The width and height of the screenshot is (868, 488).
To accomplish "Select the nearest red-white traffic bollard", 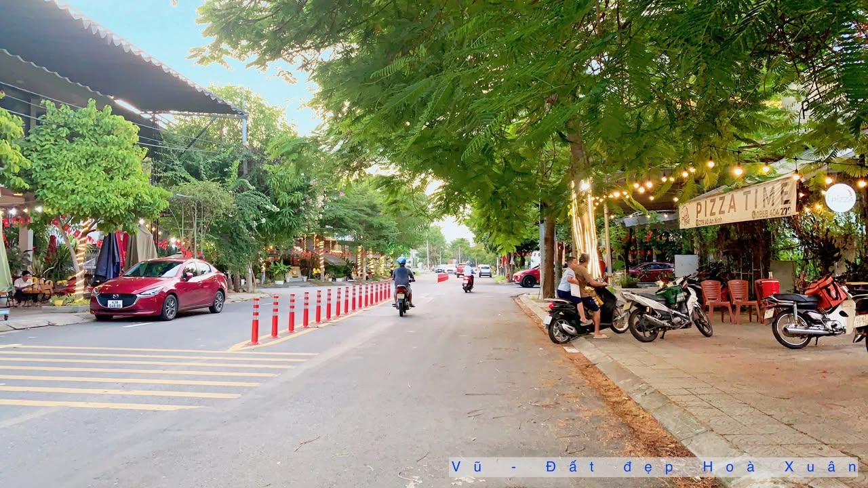I will 255,322.
